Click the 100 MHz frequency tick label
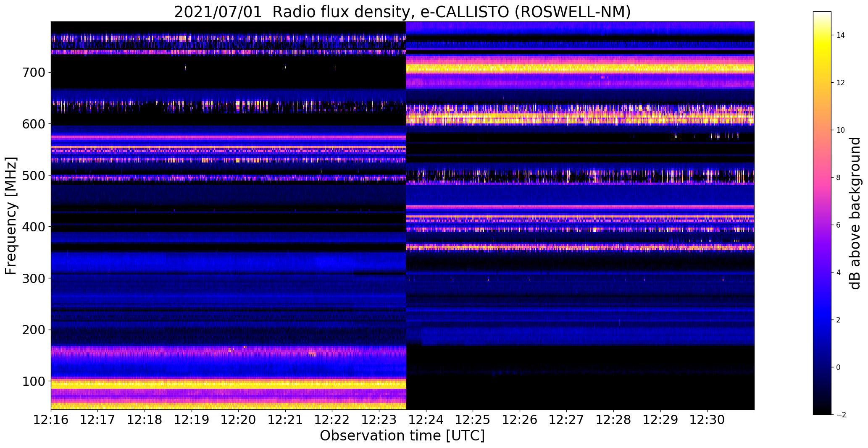Viewport: 868px width, 448px height. coord(33,381)
